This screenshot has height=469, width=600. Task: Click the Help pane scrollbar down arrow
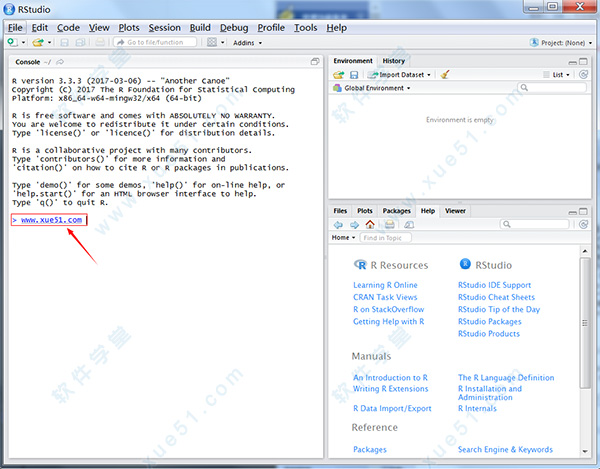click(585, 451)
